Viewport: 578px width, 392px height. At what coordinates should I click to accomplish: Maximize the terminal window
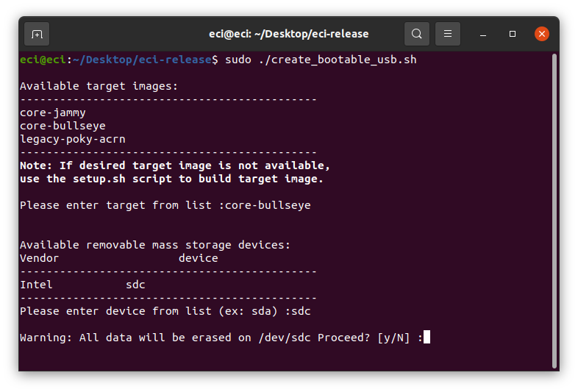point(513,34)
